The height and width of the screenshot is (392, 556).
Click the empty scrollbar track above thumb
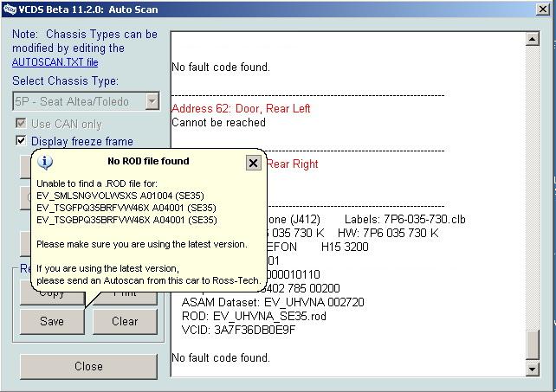pos(532,173)
